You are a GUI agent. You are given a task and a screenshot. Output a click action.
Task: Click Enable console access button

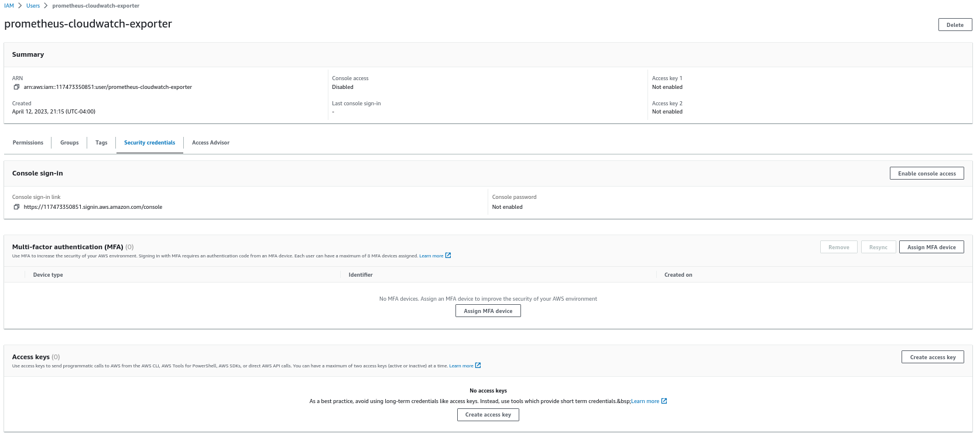[x=927, y=174]
